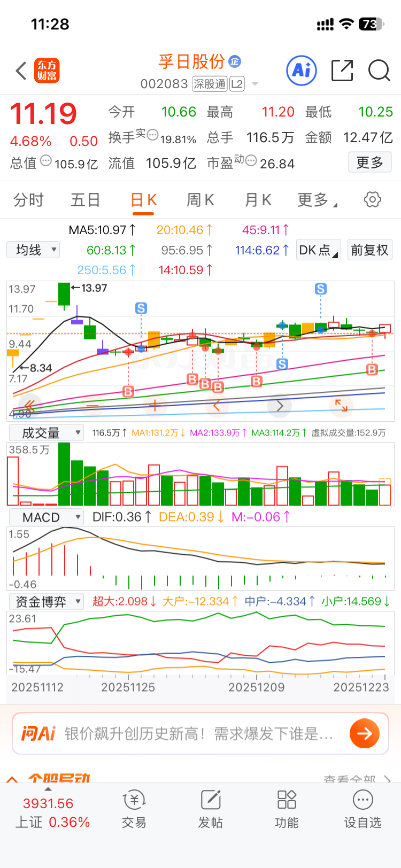401x868 pixels.
Task: Open chart settings gear icon
Action: point(373,199)
